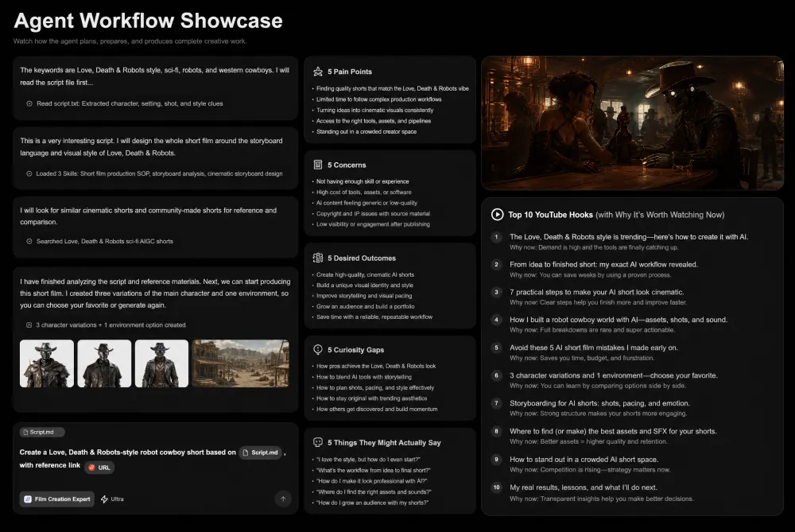This screenshot has height=532, width=795.
Task: Click the play icon beside Top 10 YouTube Hooks
Action: point(498,215)
